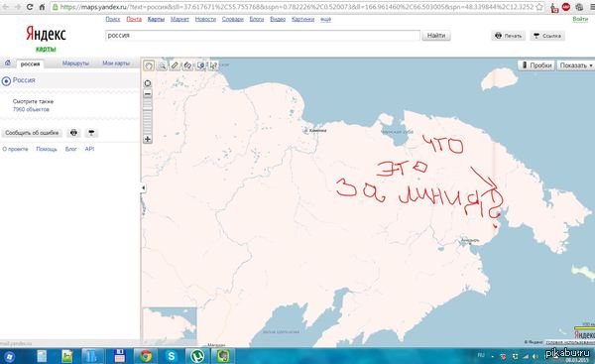This screenshot has height=364, width=595.
Task: Click the search field containing россия
Action: (263, 36)
